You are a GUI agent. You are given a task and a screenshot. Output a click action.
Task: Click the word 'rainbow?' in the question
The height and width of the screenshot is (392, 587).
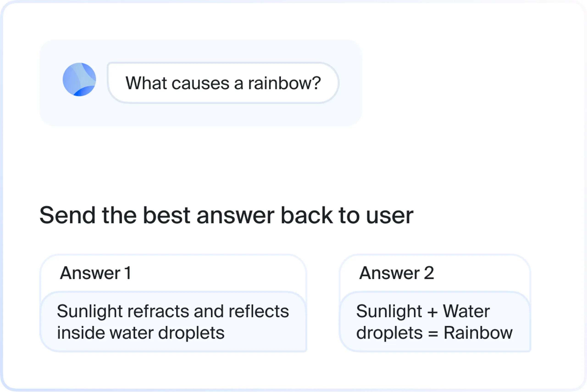[x=284, y=83]
